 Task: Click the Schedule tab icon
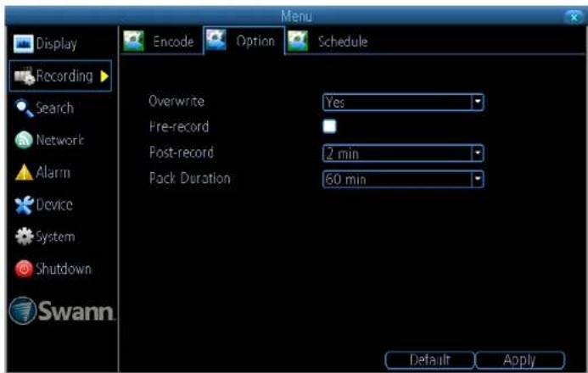(x=298, y=41)
